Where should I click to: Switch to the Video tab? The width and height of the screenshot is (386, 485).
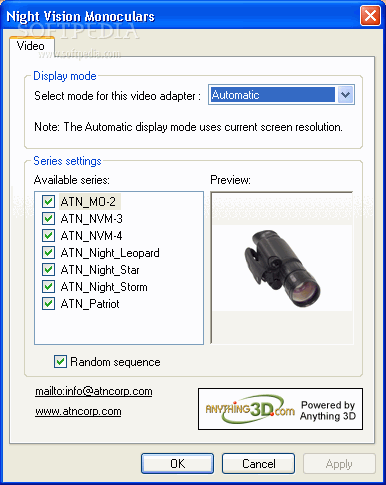coord(31,46)
